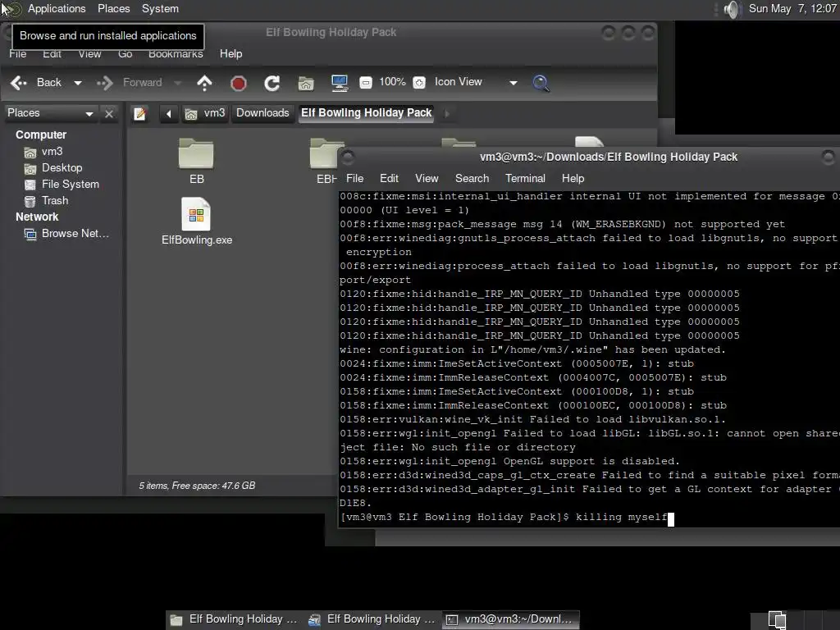
Task: Open the terminal Edit menu
Action: [x=389, y=178]
